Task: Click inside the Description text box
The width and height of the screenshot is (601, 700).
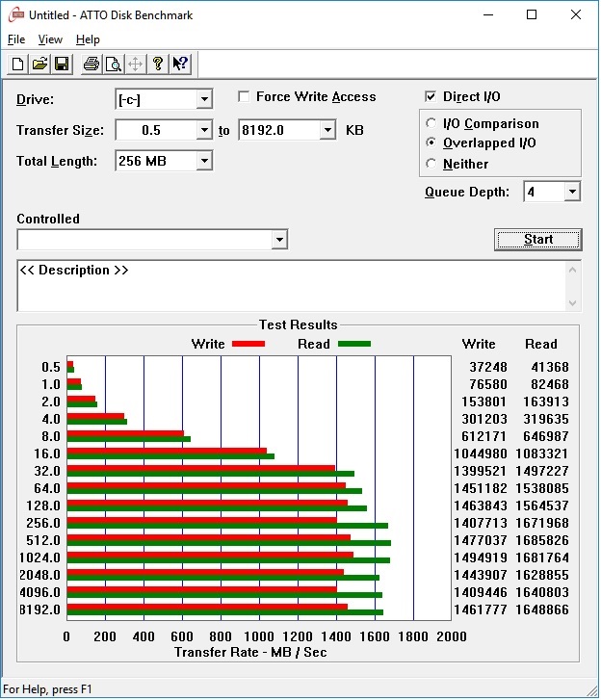Action: pyautogui.click(x=292, y=286)
